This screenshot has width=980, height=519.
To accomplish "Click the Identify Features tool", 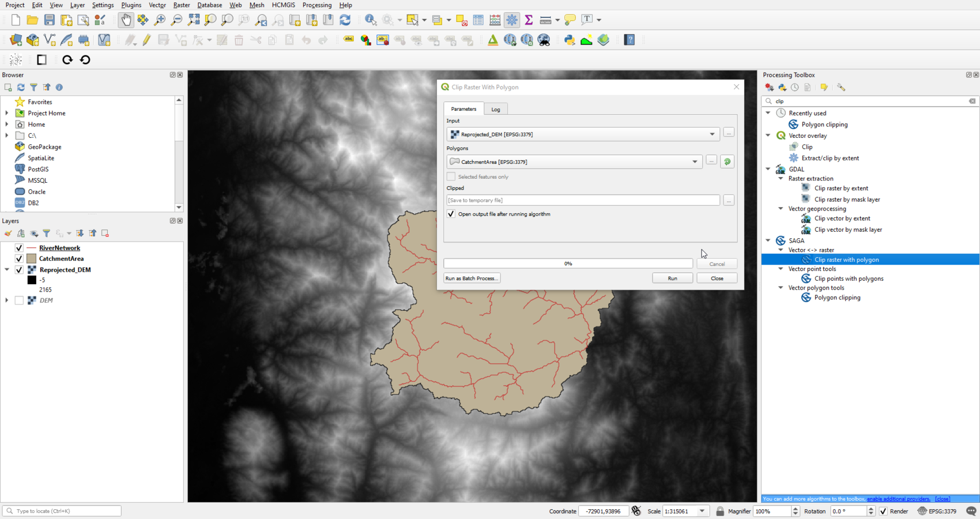I will click(371, 20).
